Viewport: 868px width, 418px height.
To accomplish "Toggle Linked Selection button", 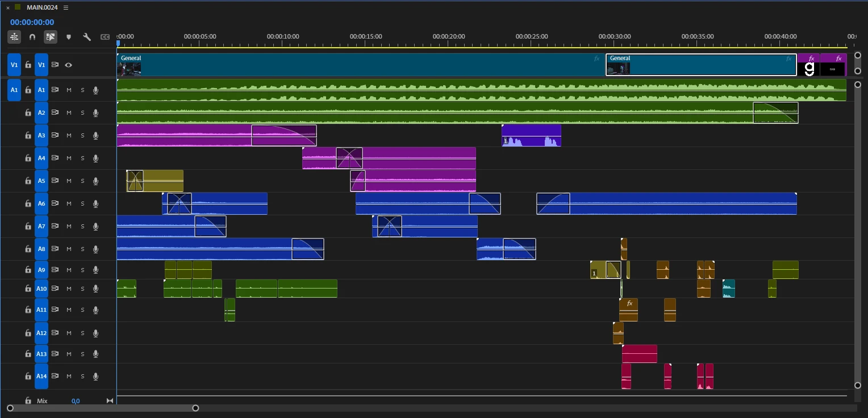I will (51, 37).
